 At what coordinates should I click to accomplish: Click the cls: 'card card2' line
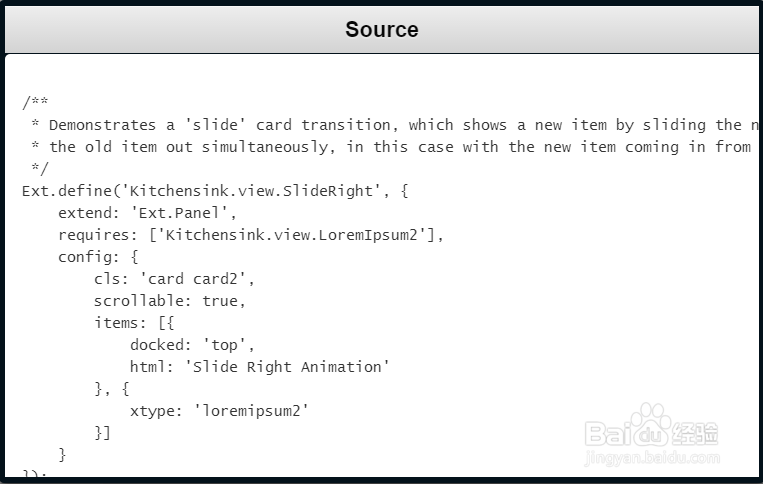point(170,278)
